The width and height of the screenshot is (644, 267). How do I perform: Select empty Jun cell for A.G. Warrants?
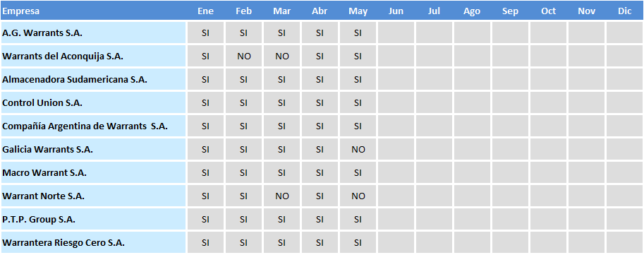click(x=396, y=33)
